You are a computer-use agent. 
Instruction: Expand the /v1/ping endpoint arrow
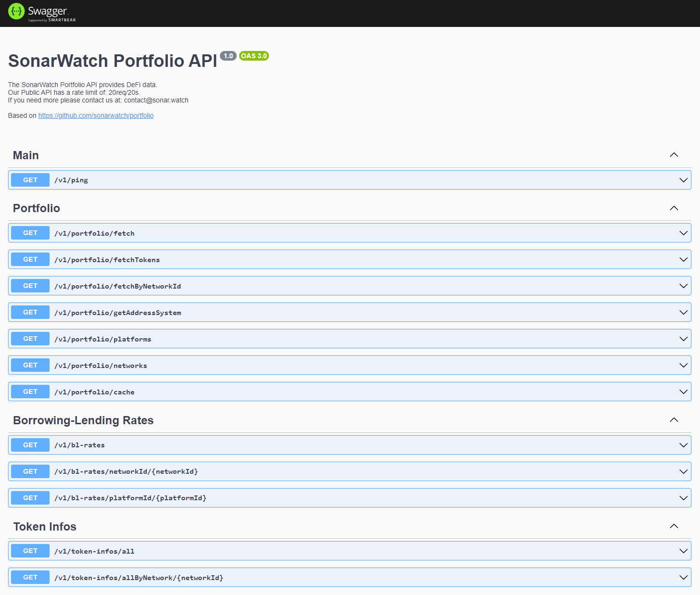[683, 180]
